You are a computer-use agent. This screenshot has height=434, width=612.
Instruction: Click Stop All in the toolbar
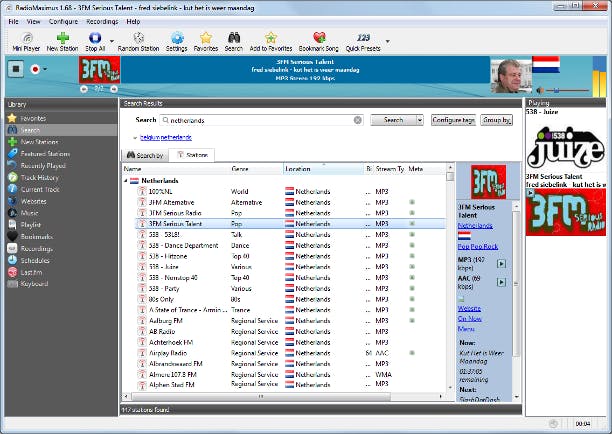pos(95,42)
